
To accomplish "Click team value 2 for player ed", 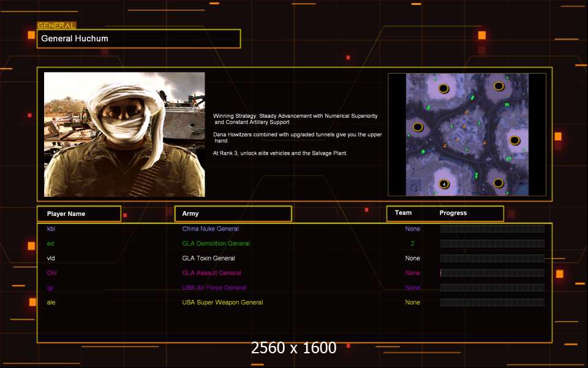I will (x=412, y=243).
